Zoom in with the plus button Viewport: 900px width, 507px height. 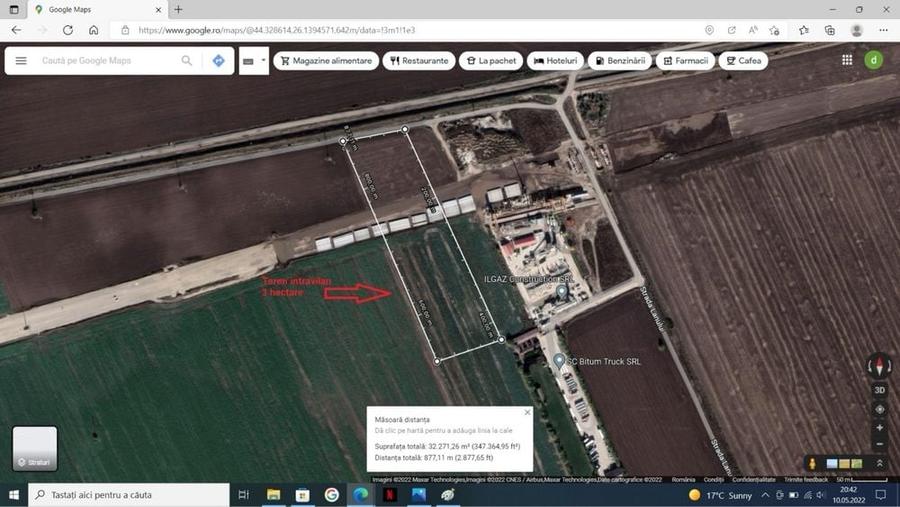click(879, 428)
